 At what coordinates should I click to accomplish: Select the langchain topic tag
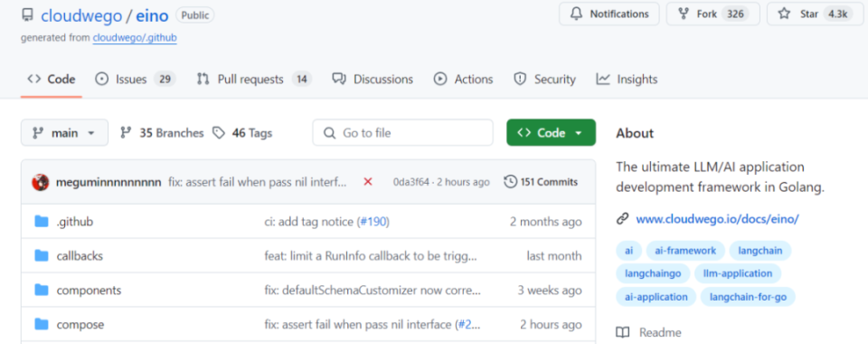(760, 251)
